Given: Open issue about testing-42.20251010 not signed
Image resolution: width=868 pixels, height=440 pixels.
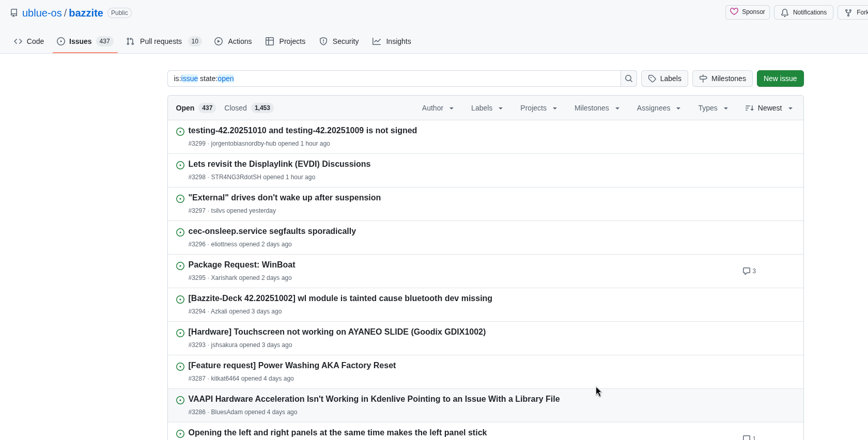Looking at the screenshot, I should tap(302, 130).
